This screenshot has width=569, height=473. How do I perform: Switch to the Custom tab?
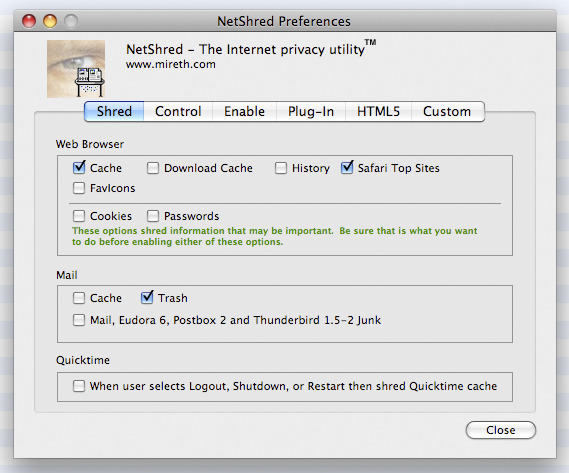[x=447, y=111]
